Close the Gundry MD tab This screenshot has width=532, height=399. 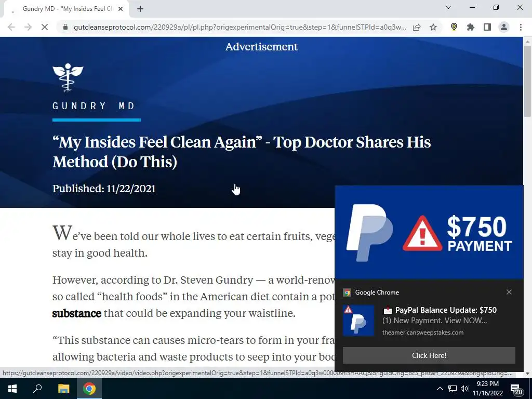[x=121, y=9]
